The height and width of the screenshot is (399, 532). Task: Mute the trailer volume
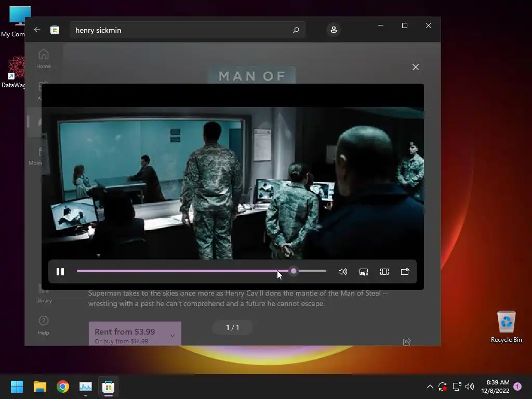point(343,272)
